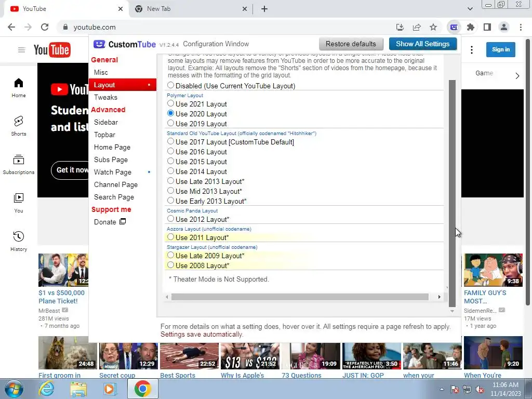The image size is (532, 399).
Task: Open the Chrome extensions puzzle icon
Action: point(471,27)
